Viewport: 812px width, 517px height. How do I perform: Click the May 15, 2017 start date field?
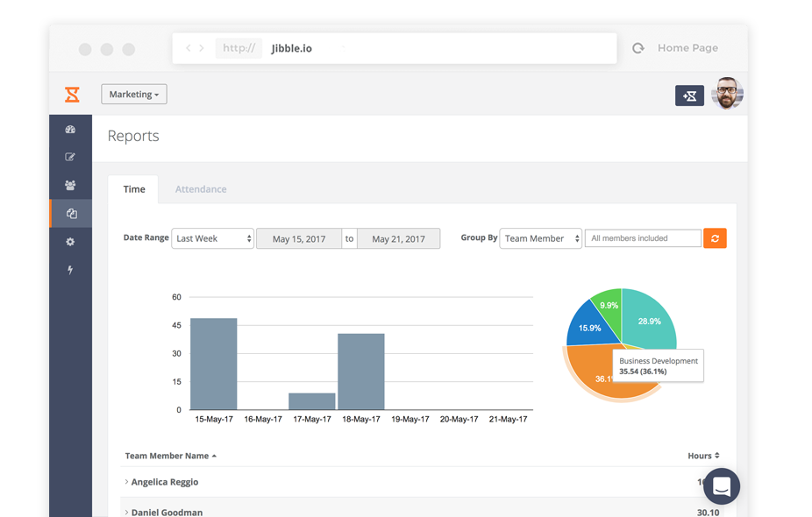pos(298,238)
